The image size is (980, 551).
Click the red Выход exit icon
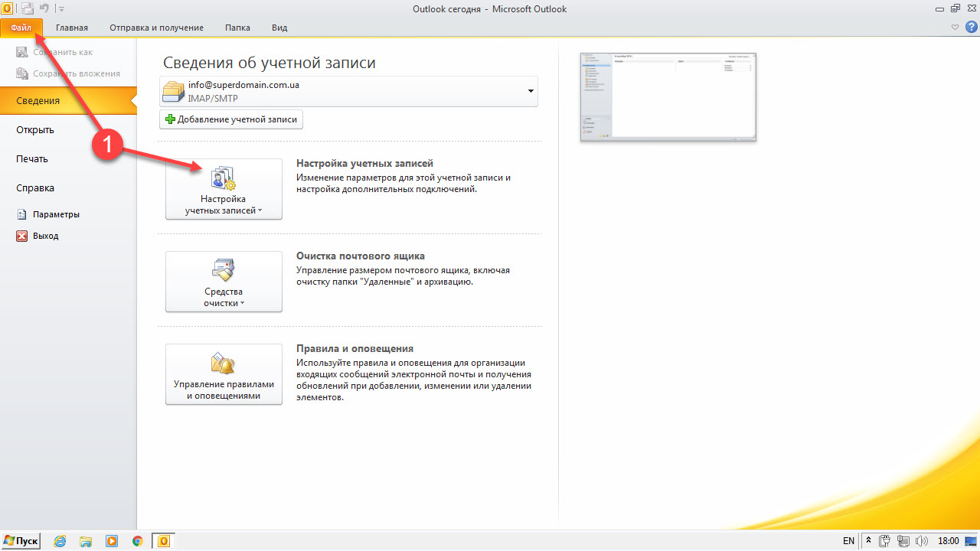coord(22,236)
